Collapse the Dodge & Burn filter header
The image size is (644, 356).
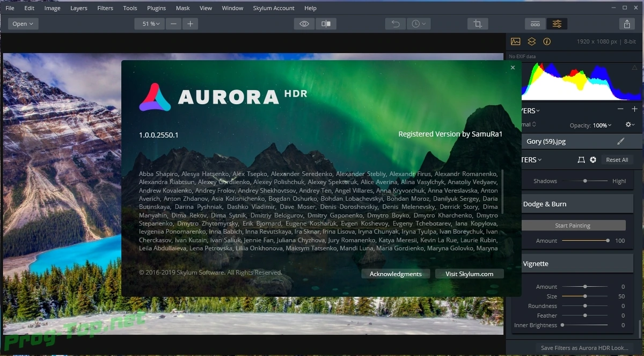(x=577, y=204)
